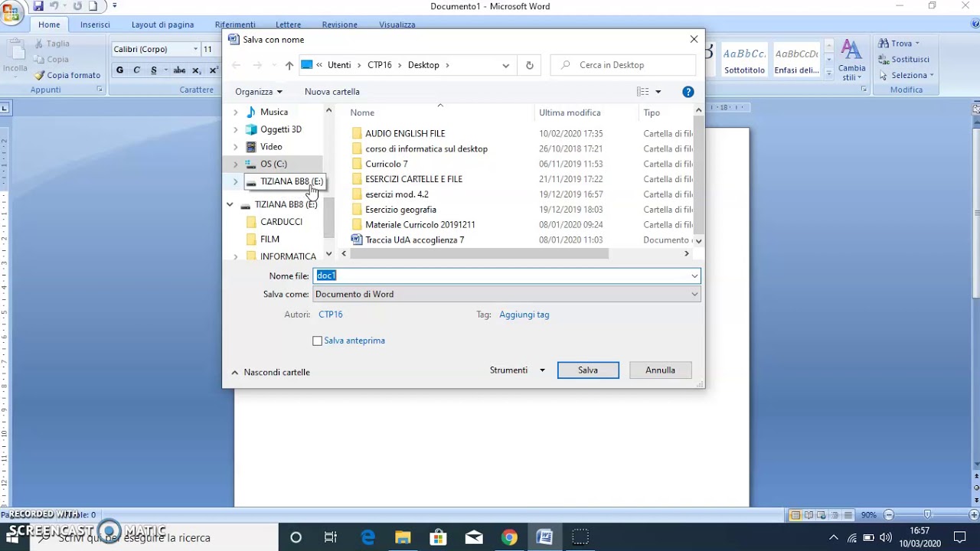Click the Save icon in Word quick access toolbar
Screen dimensions: 980x551
38,6
